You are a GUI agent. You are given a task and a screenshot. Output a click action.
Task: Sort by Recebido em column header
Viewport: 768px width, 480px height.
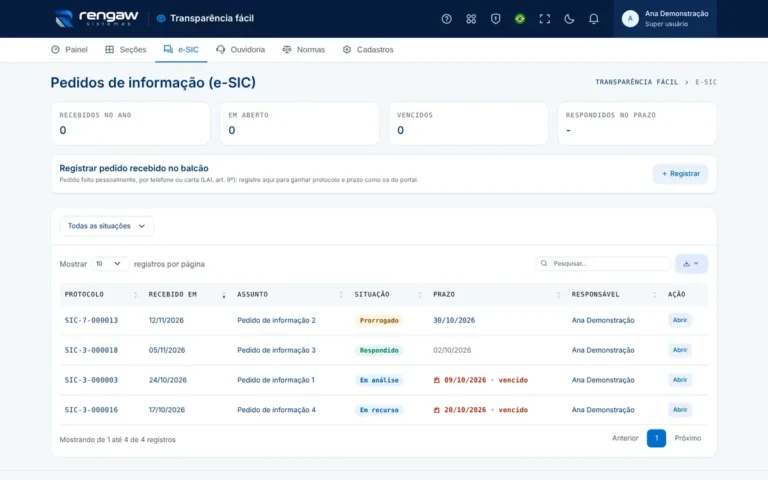coord(187,294)
